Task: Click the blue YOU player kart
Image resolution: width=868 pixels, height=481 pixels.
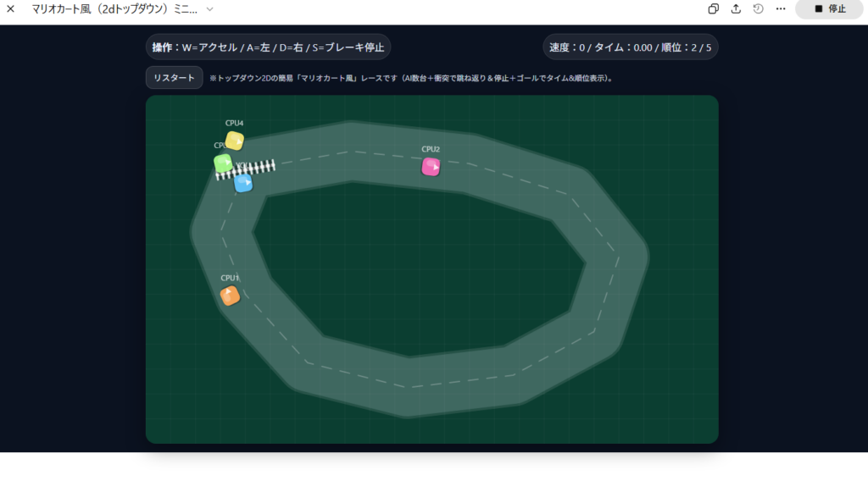Action: point(243,183)
